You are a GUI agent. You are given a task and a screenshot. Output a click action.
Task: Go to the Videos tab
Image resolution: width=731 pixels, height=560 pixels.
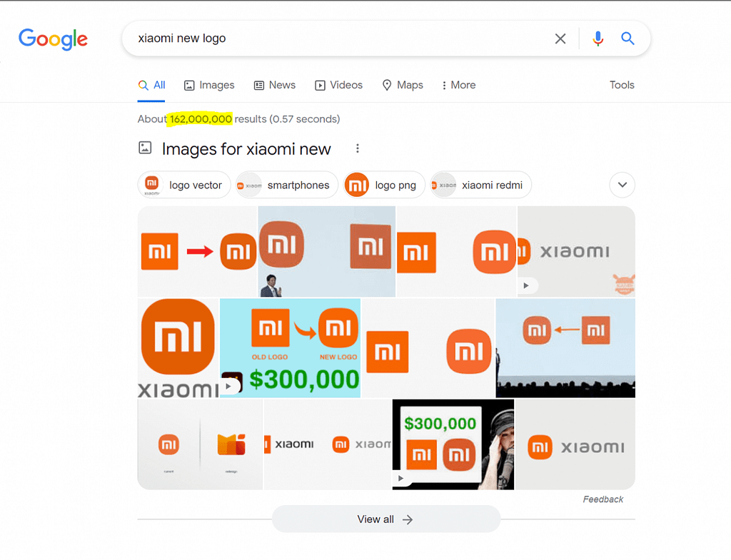point(338,86)
